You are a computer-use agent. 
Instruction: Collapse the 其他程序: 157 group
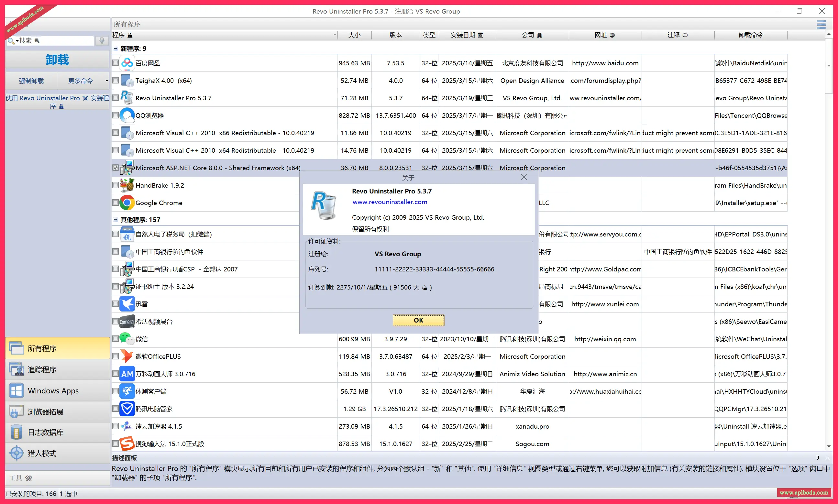(x=115, y=219)
